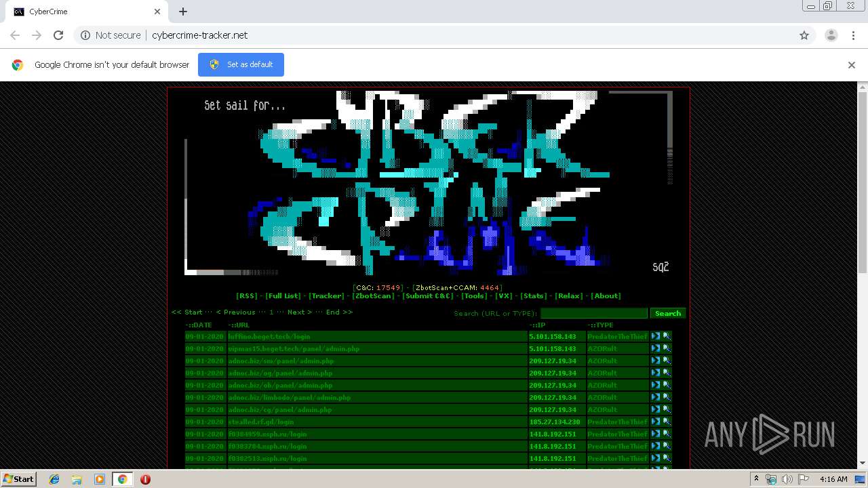Screen dimensions: 868x488
Task: Open the [Full List] menu link
Action: click(x=283, y=296)
